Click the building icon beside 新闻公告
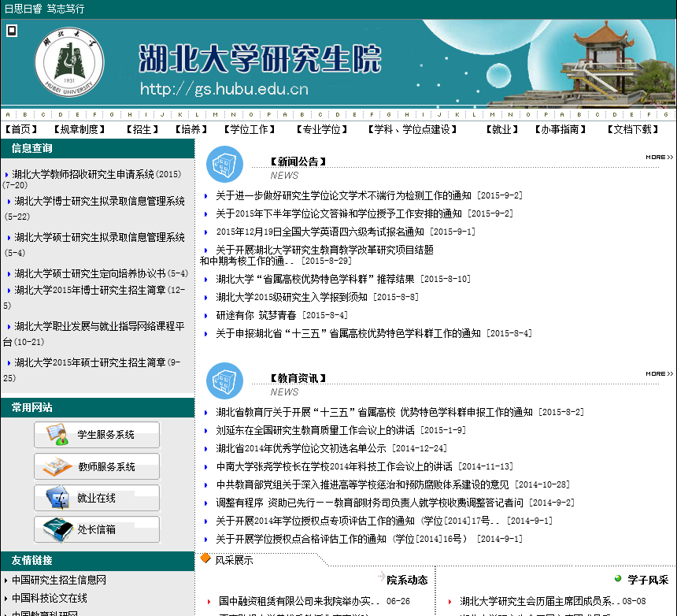677x616 pixels. coord(224,164)
